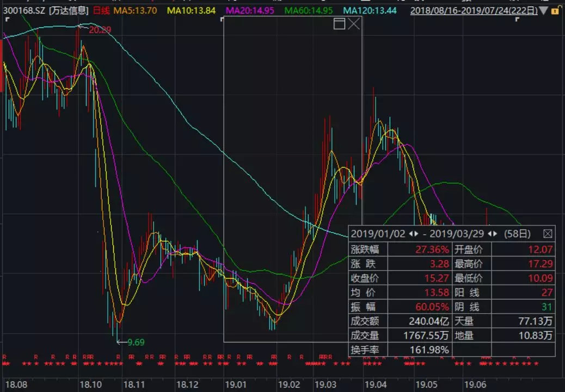Image resolution: width=565 pixels, height=392 pixels.
Task: Select the 日线 period label
Action: (x=101, y=10)
